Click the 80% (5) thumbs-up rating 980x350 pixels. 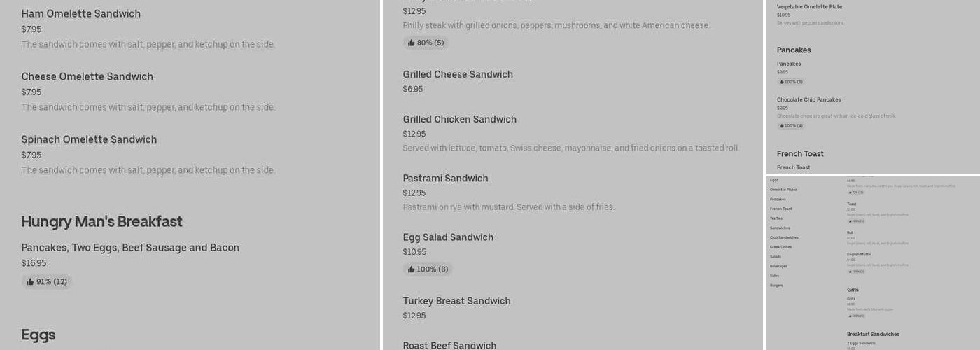point(426,43)
